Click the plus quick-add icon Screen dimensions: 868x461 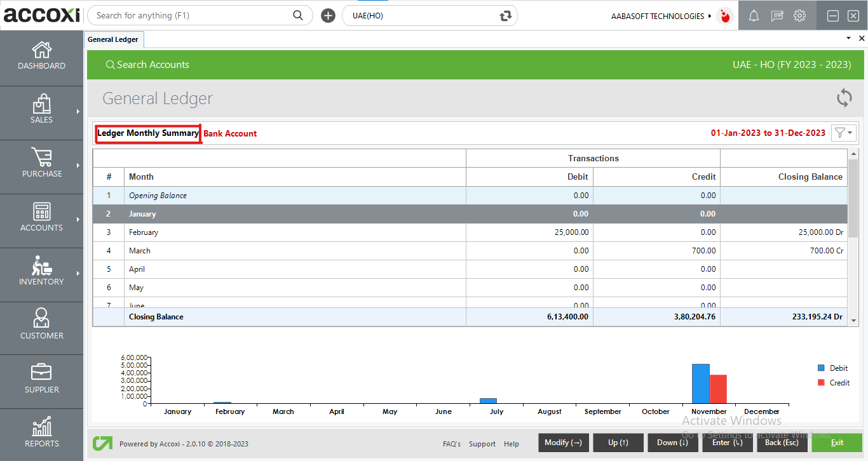tap(328, 16)
